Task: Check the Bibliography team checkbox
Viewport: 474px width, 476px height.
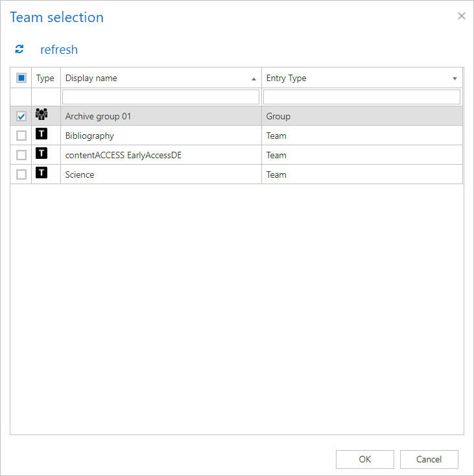Action: (x=21, y=136)
